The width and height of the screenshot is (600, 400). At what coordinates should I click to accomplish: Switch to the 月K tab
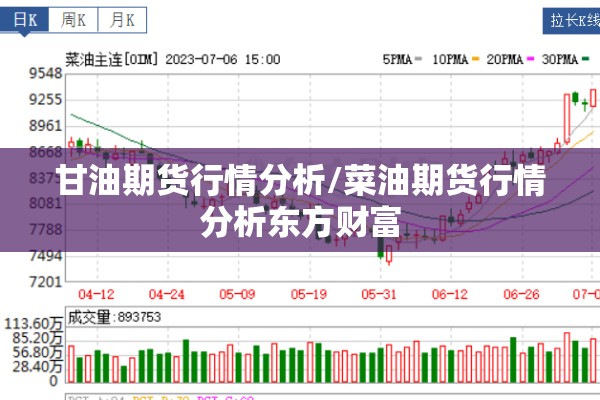pyautogui.click(x=122, y=20)
